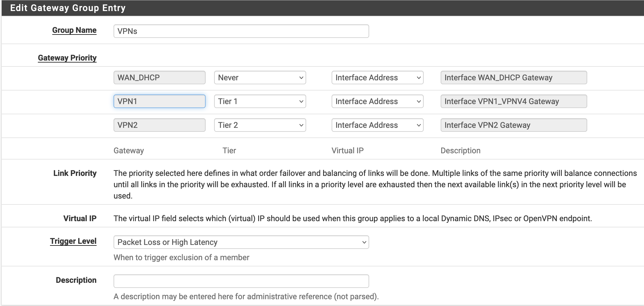Click the Gateway Priority label link

point(67,58)
